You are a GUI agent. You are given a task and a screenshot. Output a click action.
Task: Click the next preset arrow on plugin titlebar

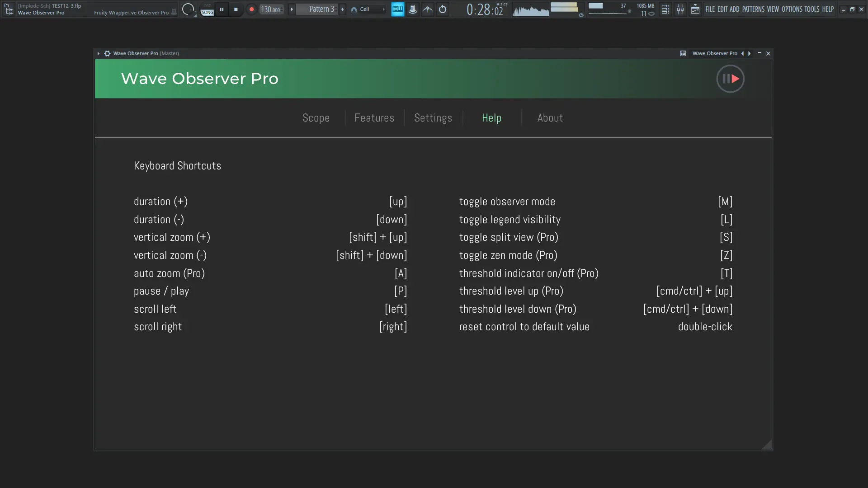tap(749, 53)
